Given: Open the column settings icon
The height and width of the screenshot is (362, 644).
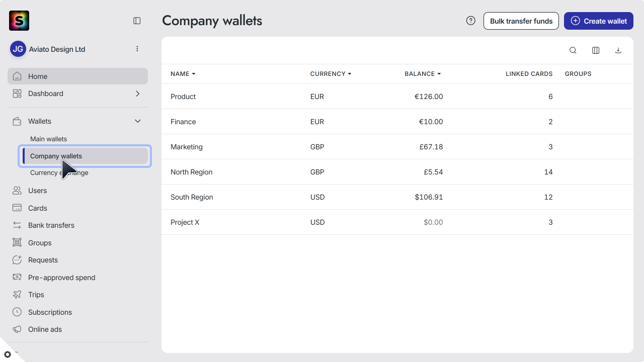Looking at the screenshot, I should tap(596, 50).
